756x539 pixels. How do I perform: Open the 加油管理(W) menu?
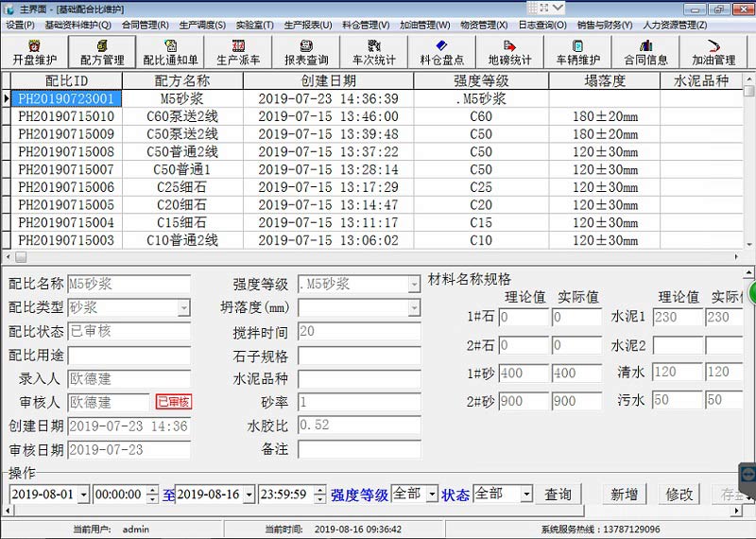[424, 25]
